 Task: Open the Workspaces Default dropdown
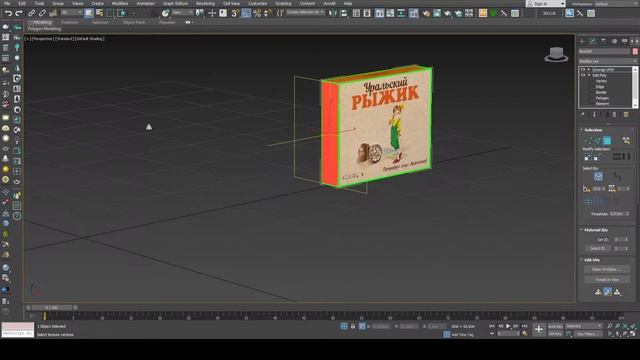pyautogui.click(x=616, y=4)
